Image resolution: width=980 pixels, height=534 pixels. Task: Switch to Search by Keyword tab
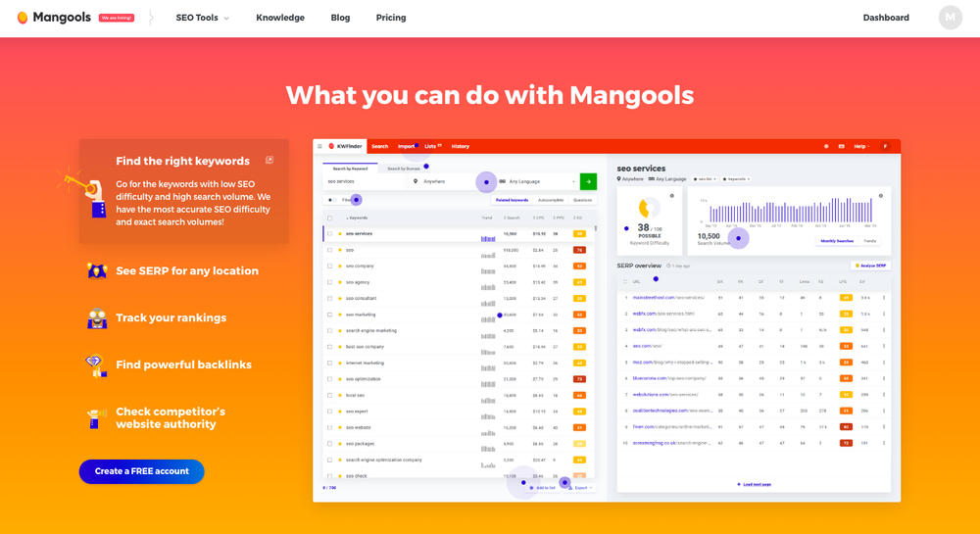[350, 169]
